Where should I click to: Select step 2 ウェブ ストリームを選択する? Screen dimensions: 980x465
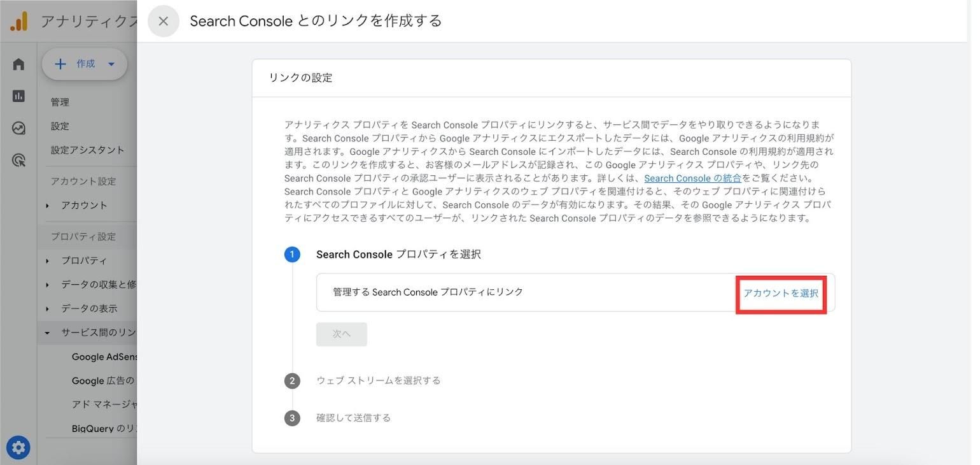(x=378, y=381)
